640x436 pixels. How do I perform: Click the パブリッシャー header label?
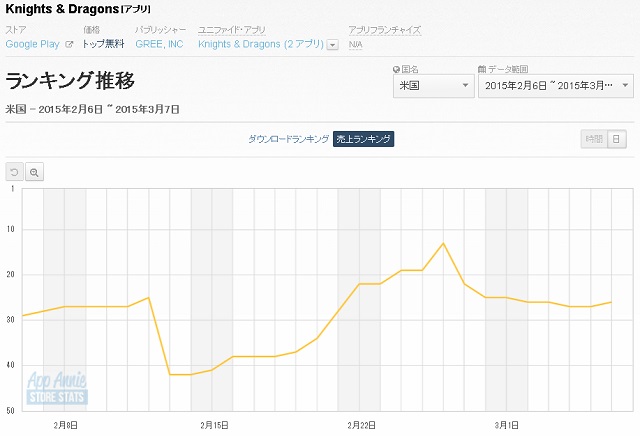point(160,30)
